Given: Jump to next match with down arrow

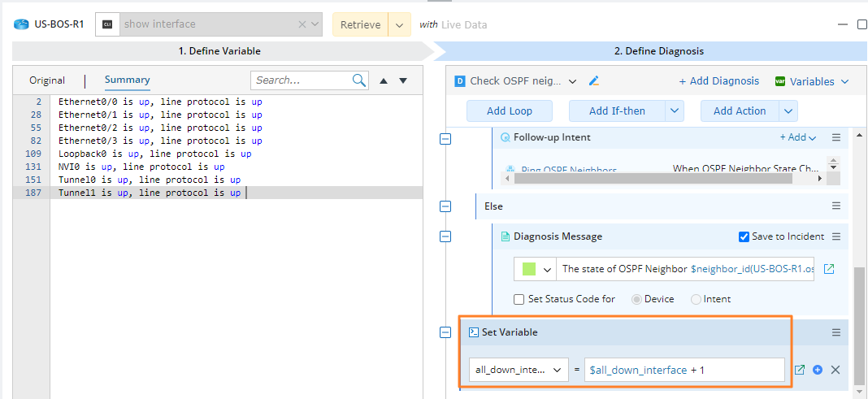Looking at the screenshot, I should coord(402,80).
